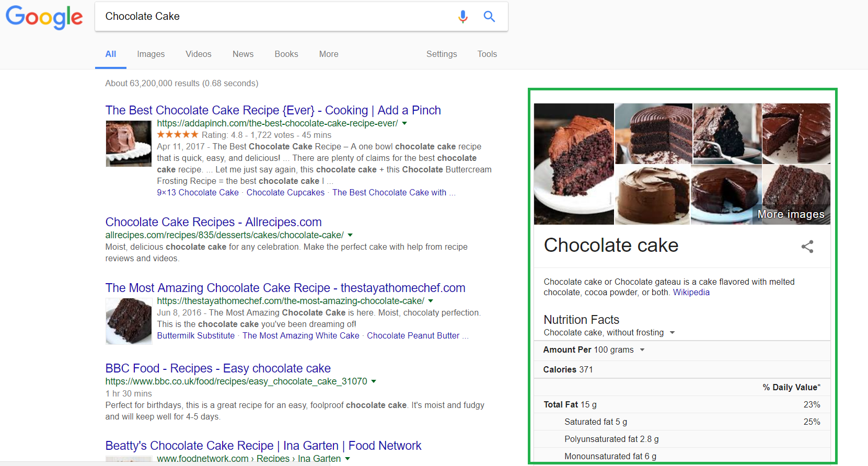Click the Google logo

click(44, 17)
